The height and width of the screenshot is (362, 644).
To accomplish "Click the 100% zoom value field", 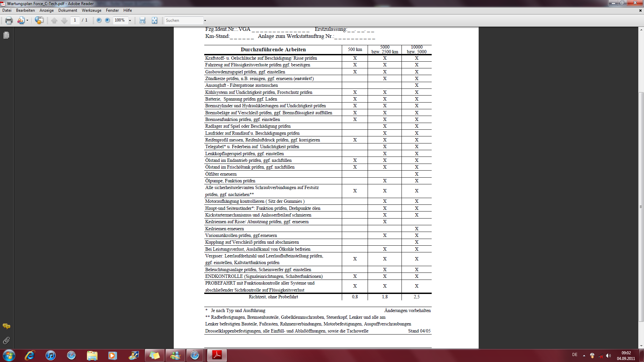I will coord(120,20).
